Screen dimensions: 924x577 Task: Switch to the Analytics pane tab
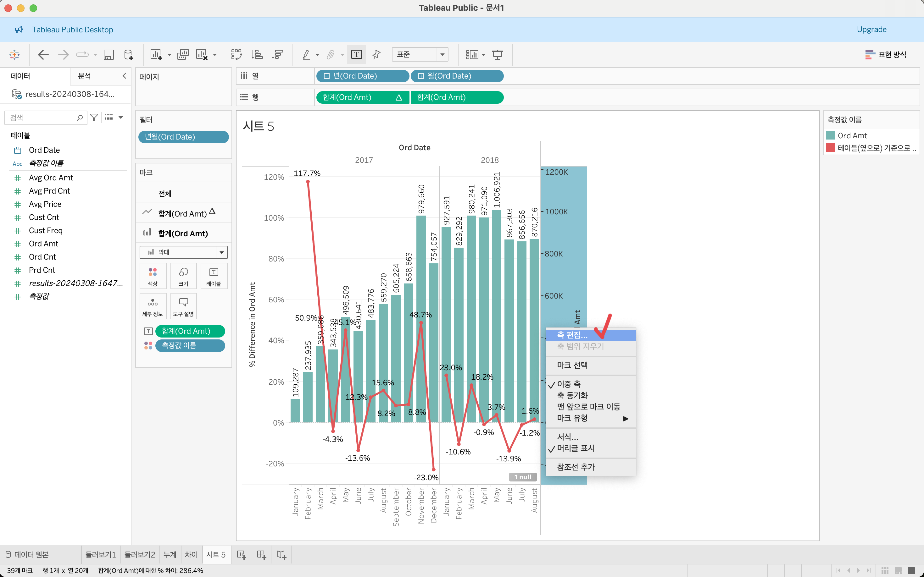coord(84,76)
